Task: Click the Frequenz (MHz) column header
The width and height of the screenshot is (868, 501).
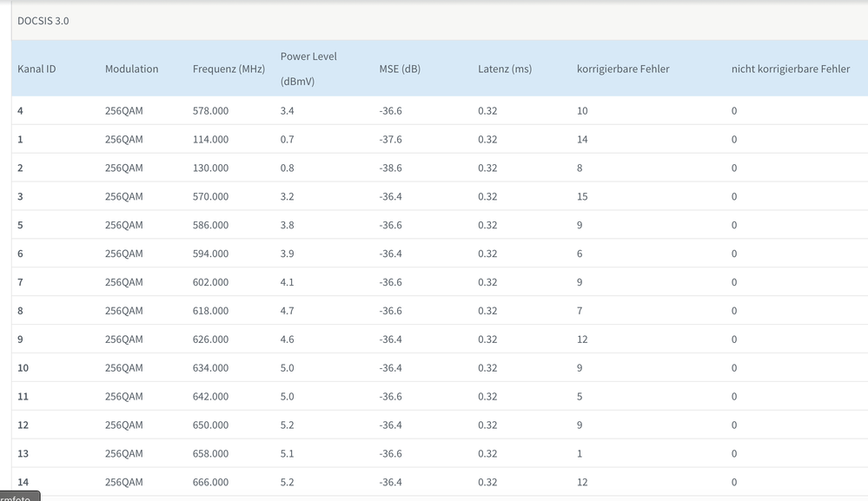Action: click(229, 69)
